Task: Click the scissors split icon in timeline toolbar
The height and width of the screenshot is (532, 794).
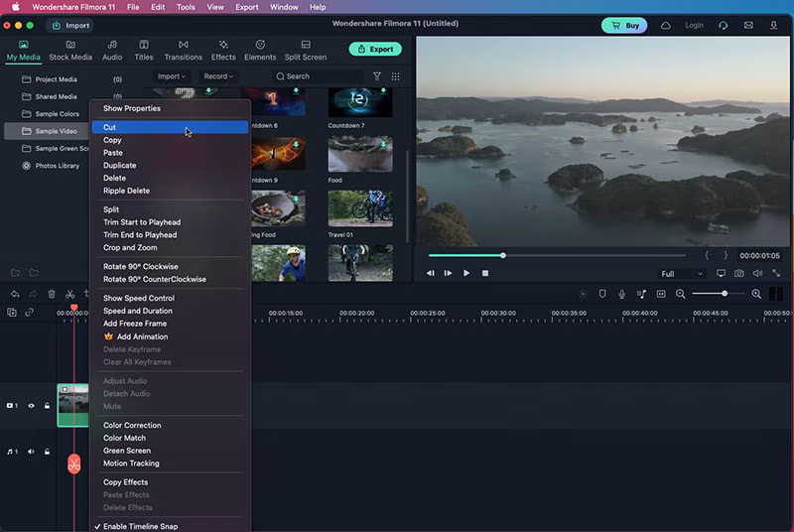Action: pyautogui.click(x=70, y=294)
